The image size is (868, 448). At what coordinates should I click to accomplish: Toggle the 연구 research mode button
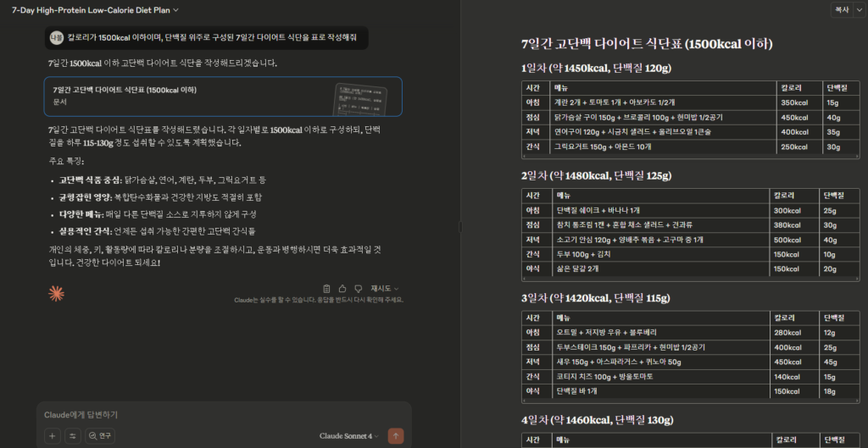100,435
